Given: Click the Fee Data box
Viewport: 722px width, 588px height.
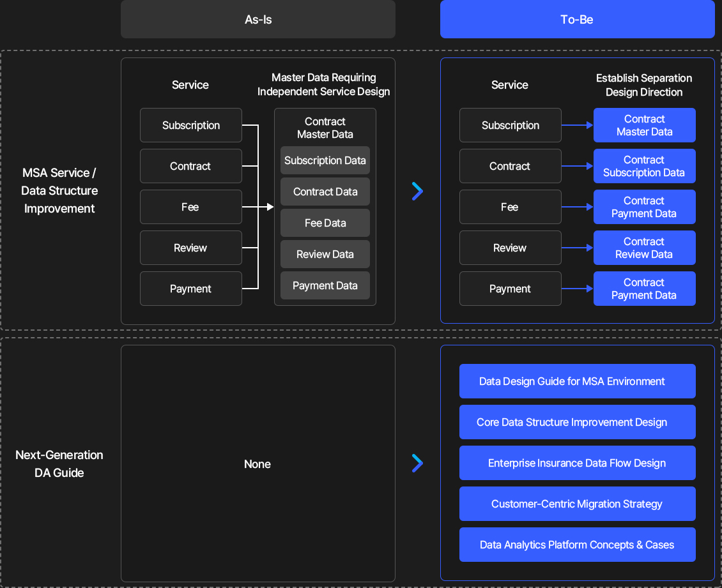Looking at the screenshot, I should [x=325, y=223].
